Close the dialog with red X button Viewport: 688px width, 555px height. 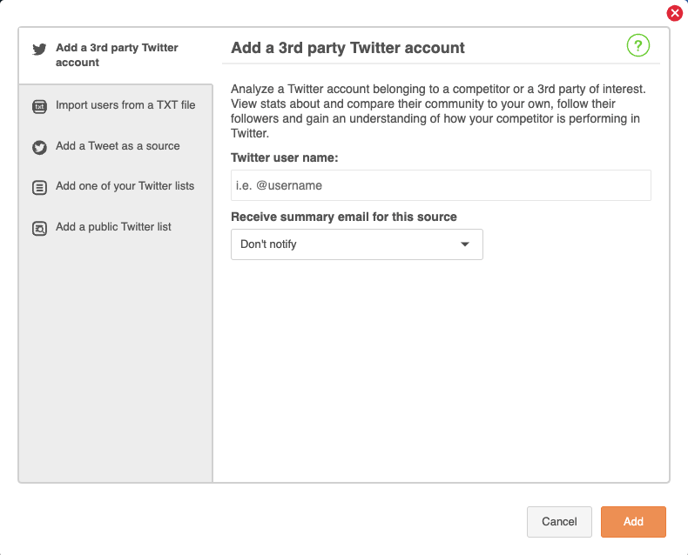click(x=674, y=13)
